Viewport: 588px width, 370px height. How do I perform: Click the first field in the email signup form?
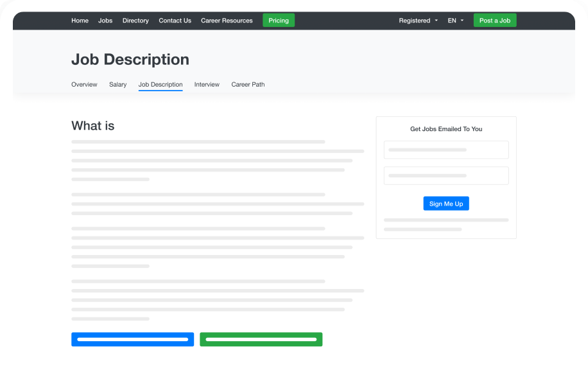click(445, 150)
